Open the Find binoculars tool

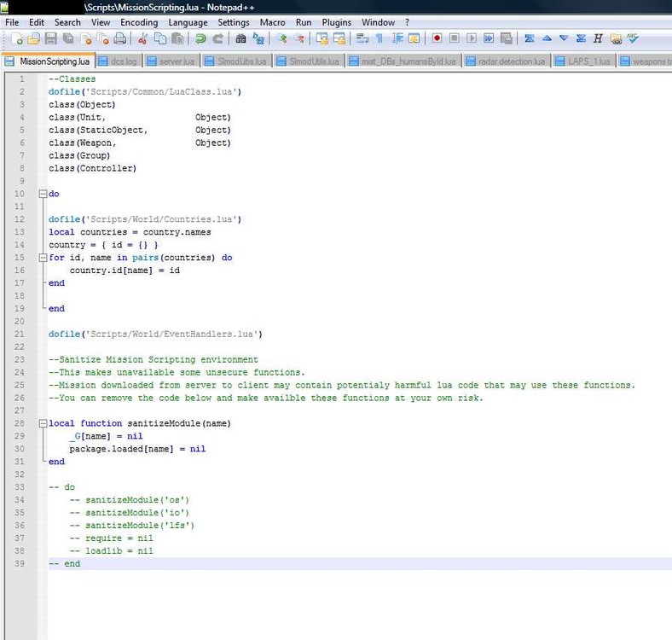coord(240,38)
